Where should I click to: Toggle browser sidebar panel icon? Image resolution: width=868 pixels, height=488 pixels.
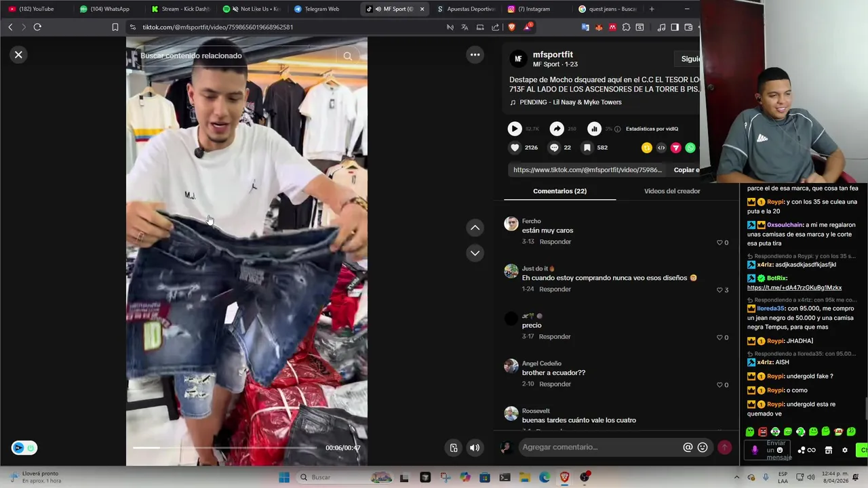pyautogui.click(x=675, y=27)
